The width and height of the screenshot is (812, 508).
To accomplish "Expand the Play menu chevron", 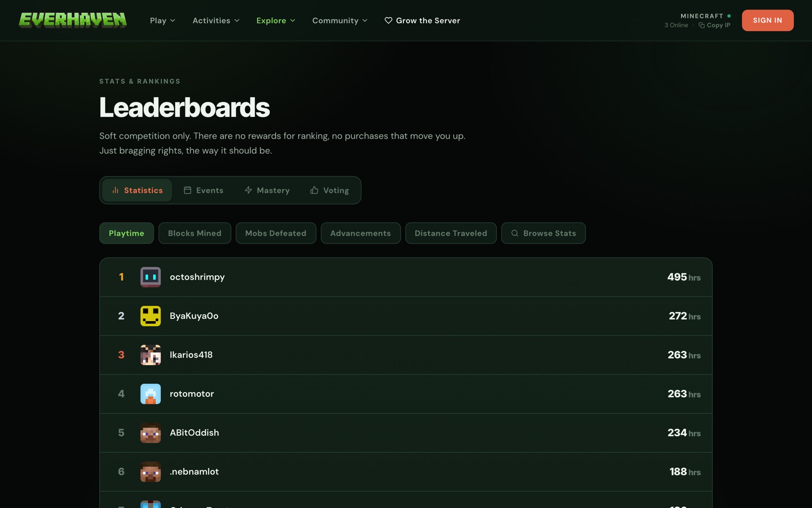I will click(x=173, y=21).
